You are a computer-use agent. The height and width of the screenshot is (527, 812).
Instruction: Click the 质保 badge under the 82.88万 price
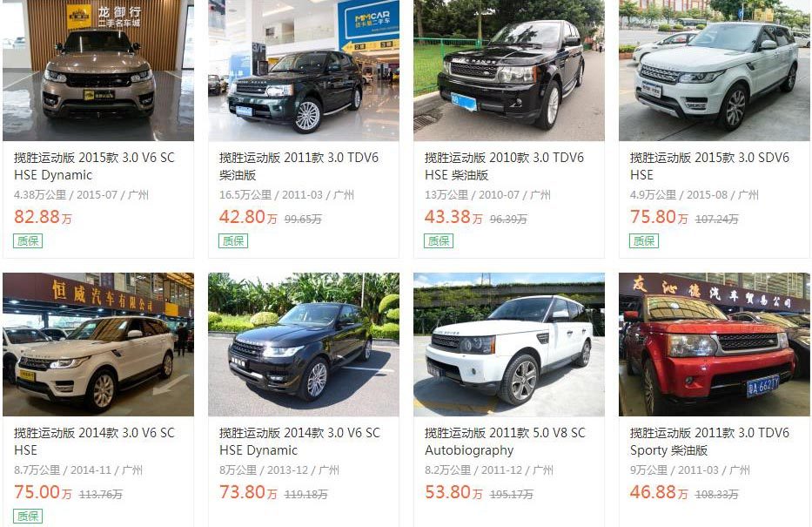point(28,241)
